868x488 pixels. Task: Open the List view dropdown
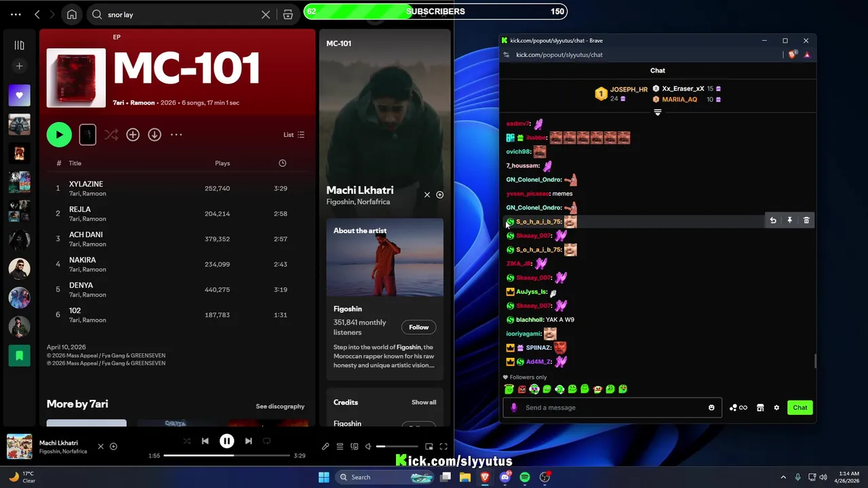[x=294, y=135]
